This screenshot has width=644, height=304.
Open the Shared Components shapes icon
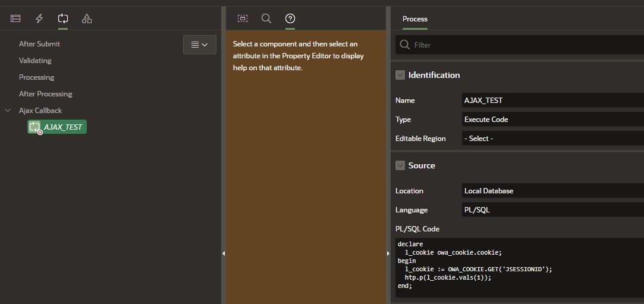(87, 18)
